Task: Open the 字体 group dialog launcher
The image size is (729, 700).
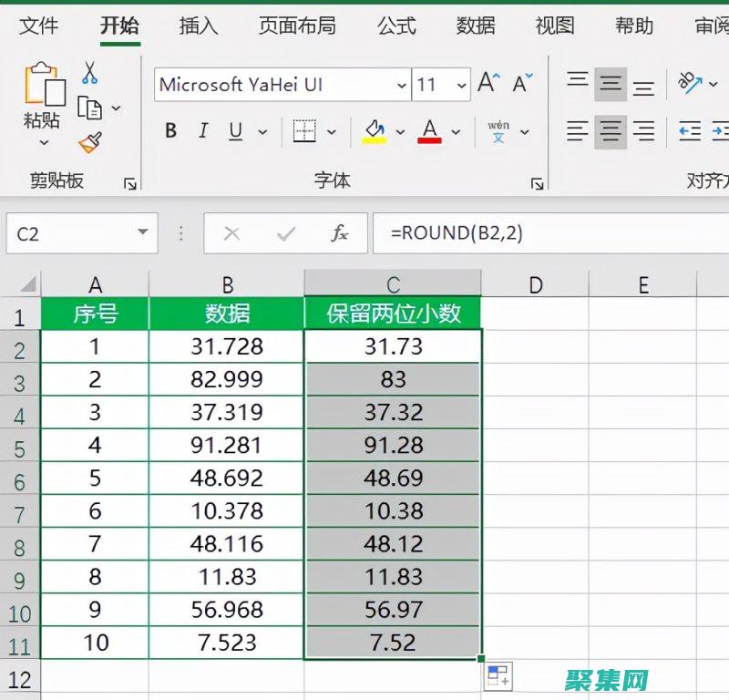Action: [537, 181]
